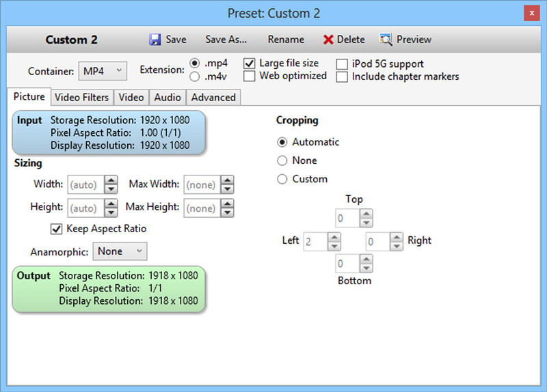Image resolution: width=547 pixels, height=392 pixels.
Task: Choose Custom cropping option
Action: tap(282, 179)
